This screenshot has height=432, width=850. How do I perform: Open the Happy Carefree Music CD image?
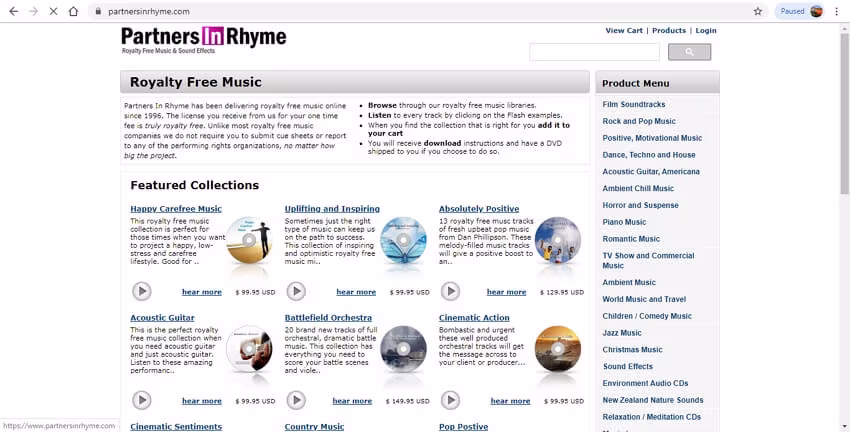tap(249, 240)
